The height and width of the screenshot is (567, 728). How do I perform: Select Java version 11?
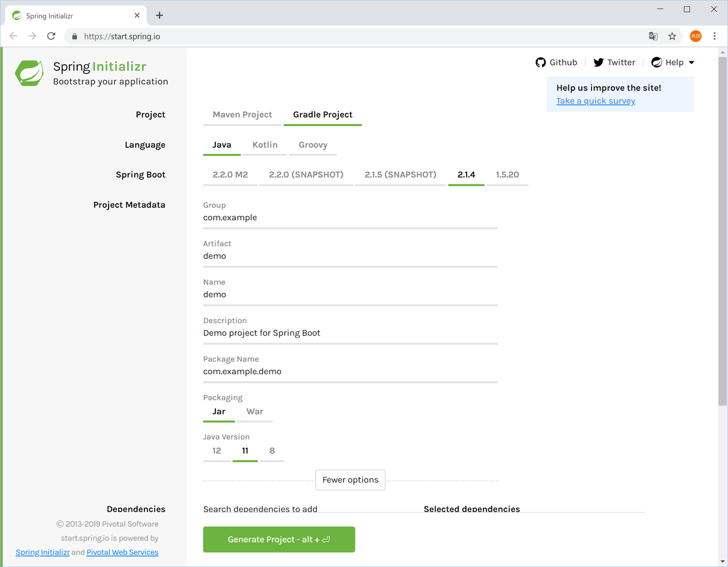pos(245,451)
